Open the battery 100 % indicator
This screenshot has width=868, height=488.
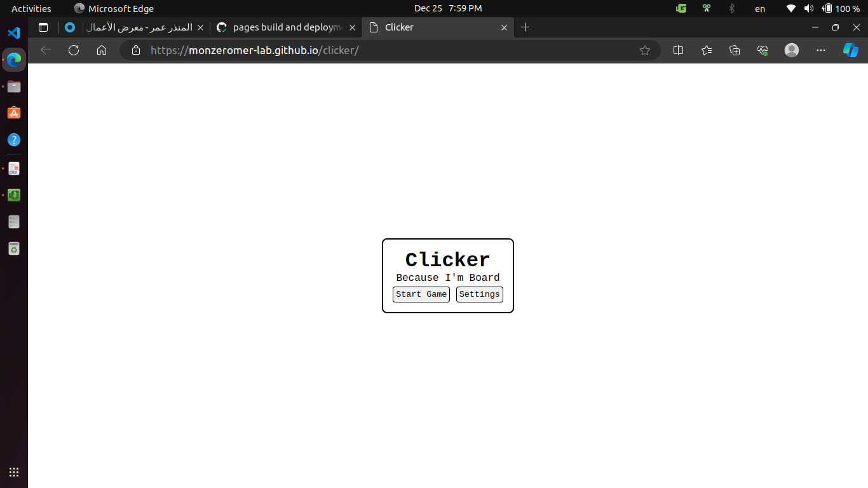click(x=841, y=8)
